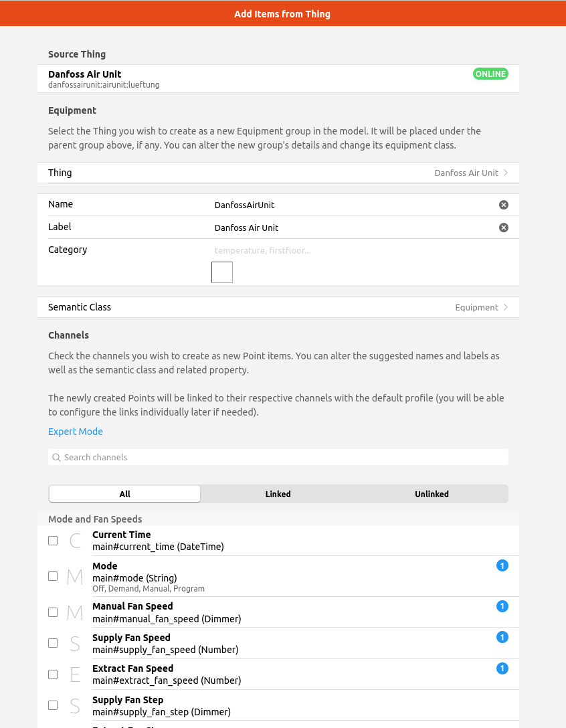
Task: Select the Extract Fan Speed channel checkbox
Action: pyautogui.click(x=53, y=674)
